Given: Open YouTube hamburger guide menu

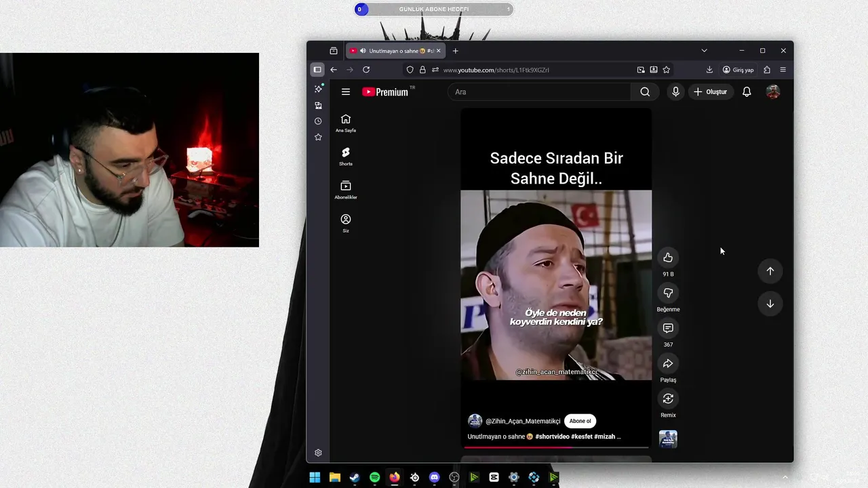Looking at the screenshot, I should pos(346,92).
